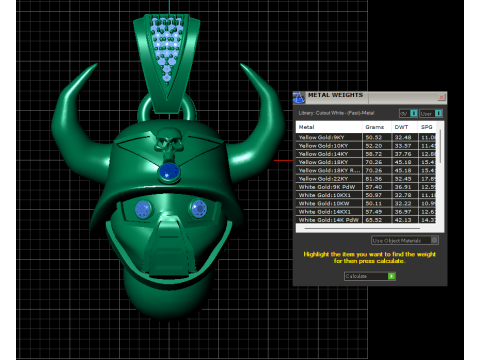Click the DWT column header
This screenshot has height=360, width=480.
pyautogui.click(x=404, y=127)
